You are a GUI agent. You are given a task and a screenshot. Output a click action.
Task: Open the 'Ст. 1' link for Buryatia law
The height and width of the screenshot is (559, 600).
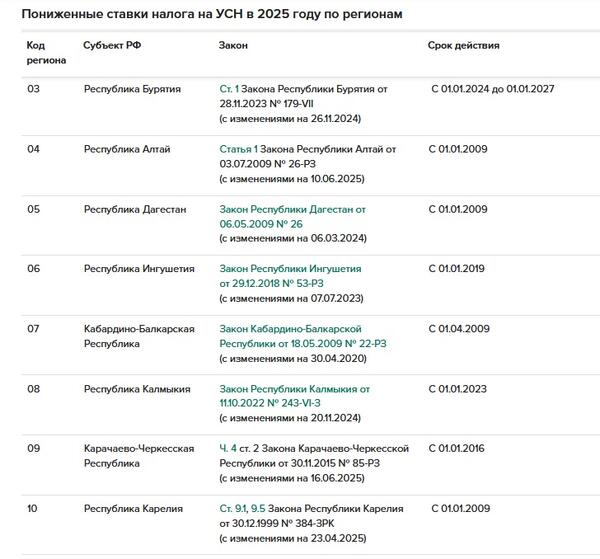click(229, 89)
